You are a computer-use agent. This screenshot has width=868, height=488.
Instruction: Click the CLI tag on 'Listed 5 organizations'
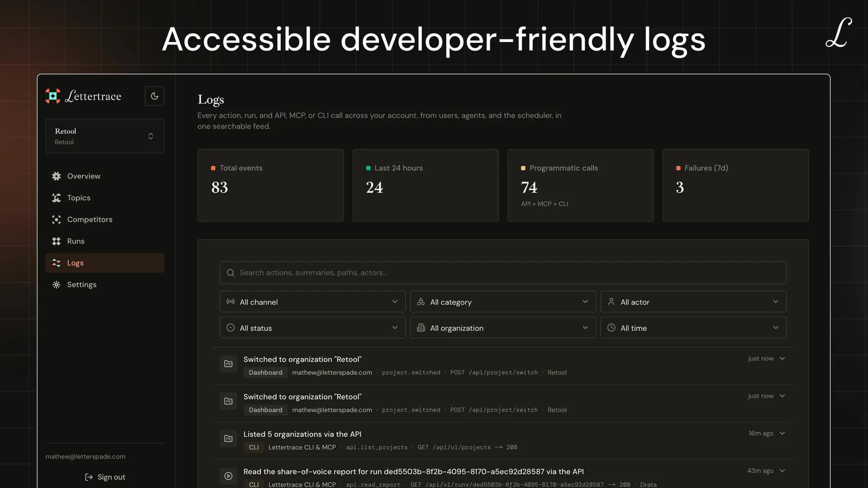click(254, 447)
